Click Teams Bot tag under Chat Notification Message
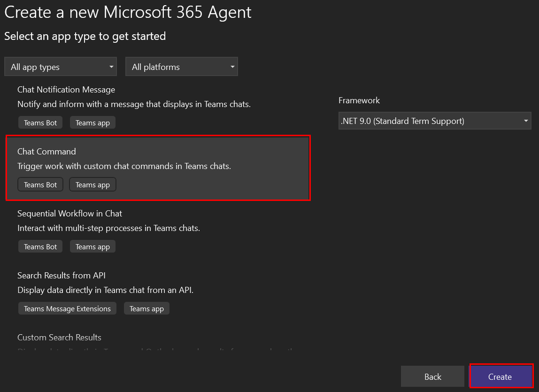 40,123
